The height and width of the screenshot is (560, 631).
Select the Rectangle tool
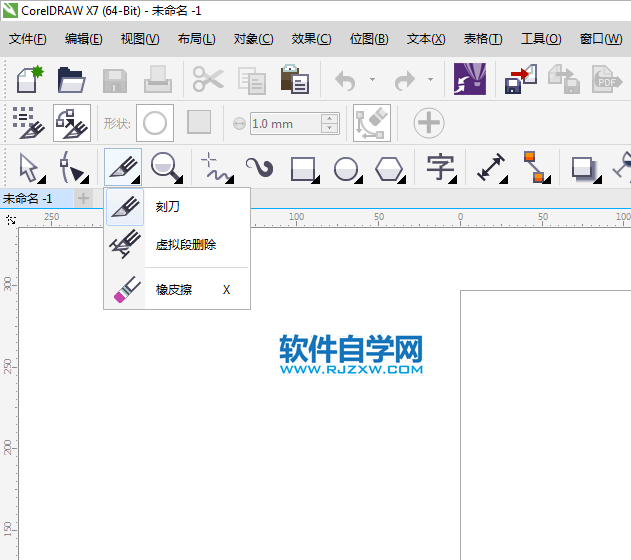pos(305,169)
